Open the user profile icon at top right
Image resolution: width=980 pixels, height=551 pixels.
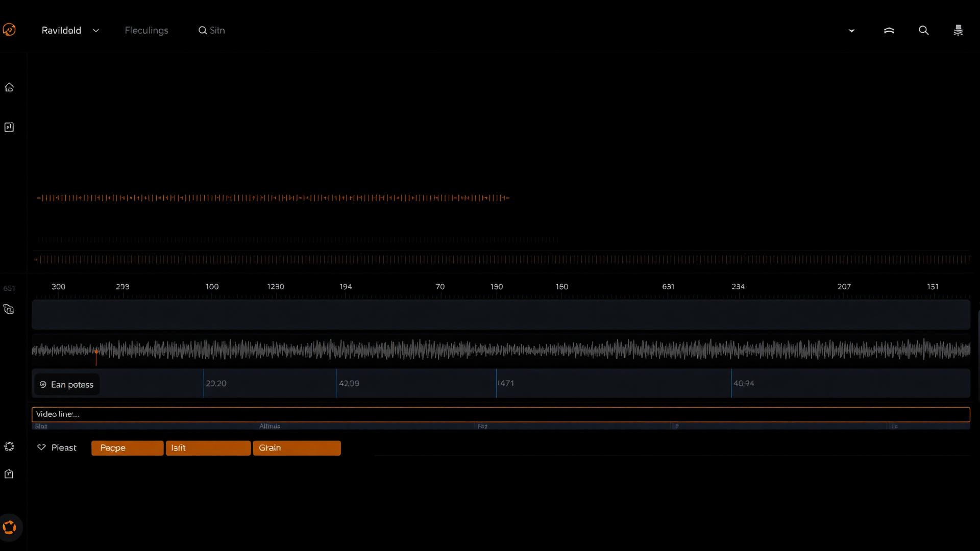(959, 31)
